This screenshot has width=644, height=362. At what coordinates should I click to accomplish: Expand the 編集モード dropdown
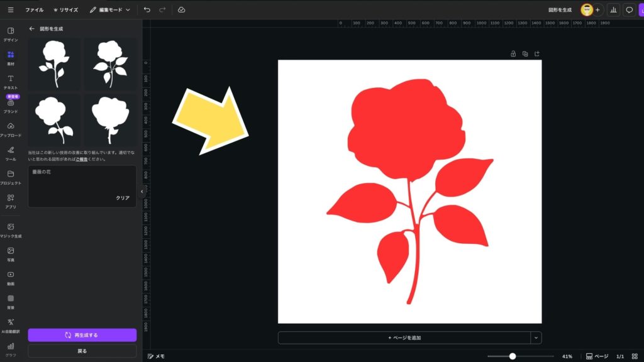[110, 10]
